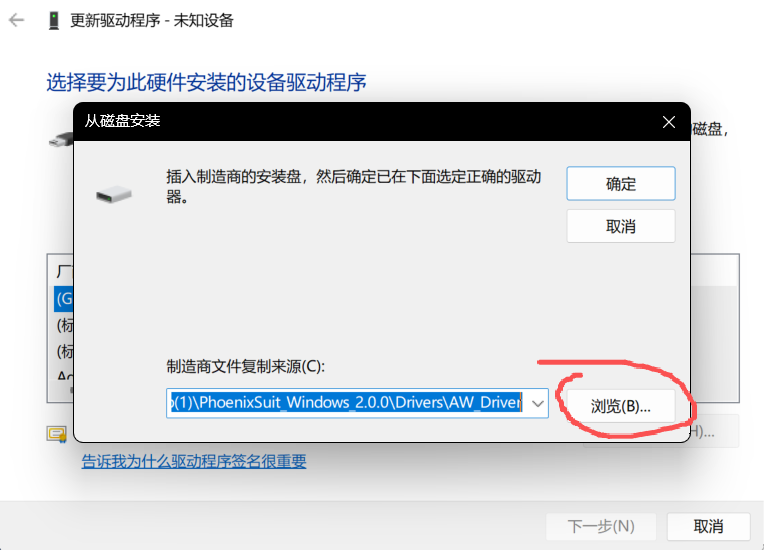Viewport: 764px width, 550px height.
Task: Click the certificate signing icon
Action: 57,434
